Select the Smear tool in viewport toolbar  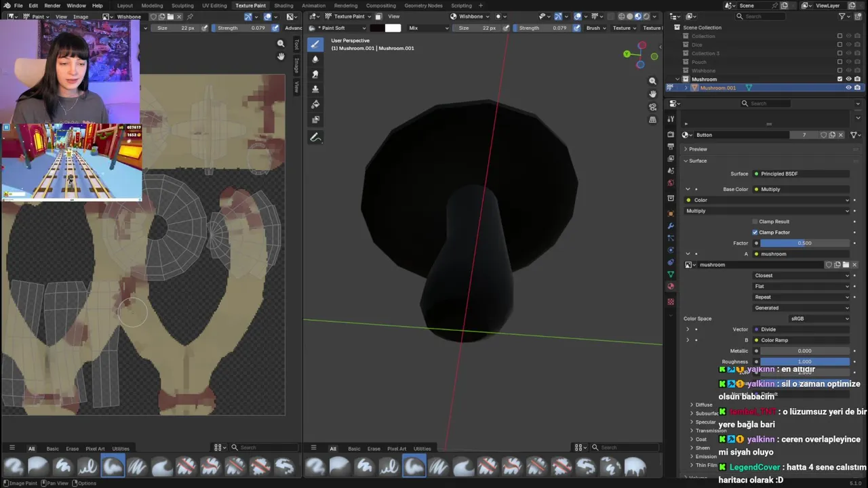coord(315,74)
